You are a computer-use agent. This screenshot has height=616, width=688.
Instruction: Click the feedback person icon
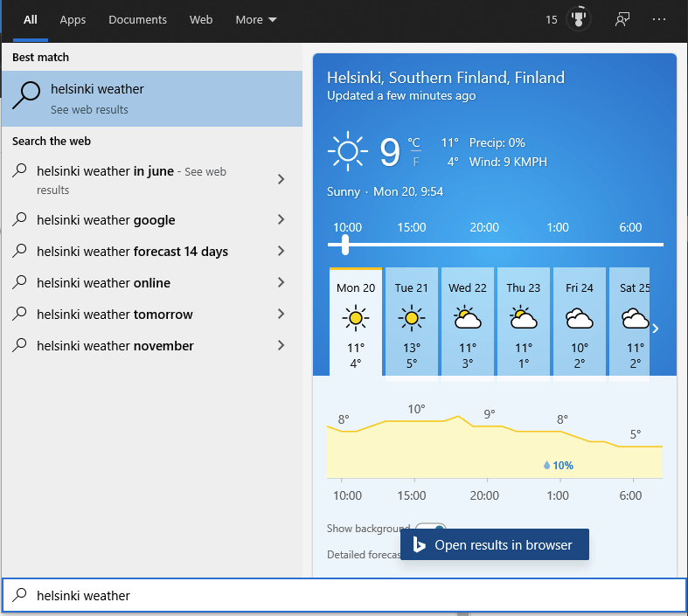click(622, 19)
